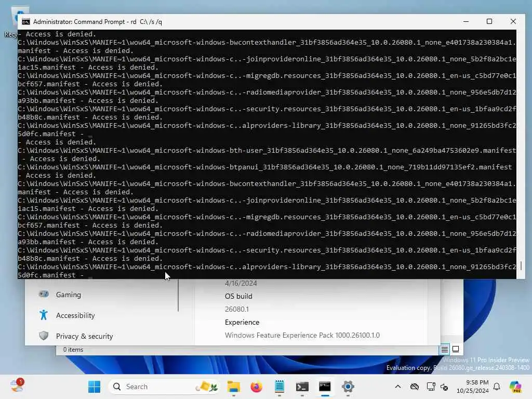Click the Command Prompt window title text

click(x=97, y=22)
